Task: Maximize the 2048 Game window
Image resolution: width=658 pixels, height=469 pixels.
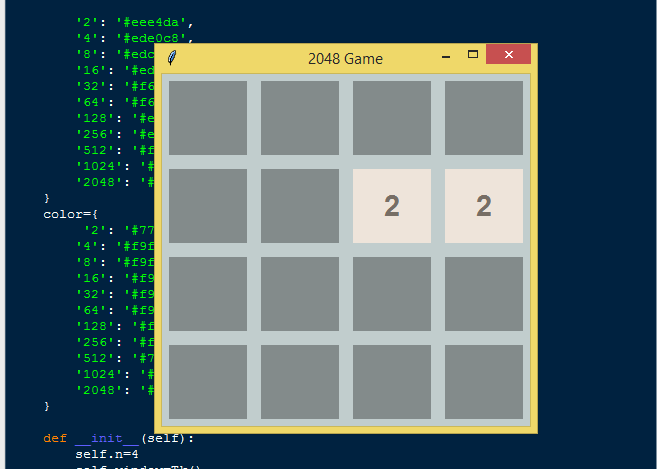Action: tap(473, 55)
